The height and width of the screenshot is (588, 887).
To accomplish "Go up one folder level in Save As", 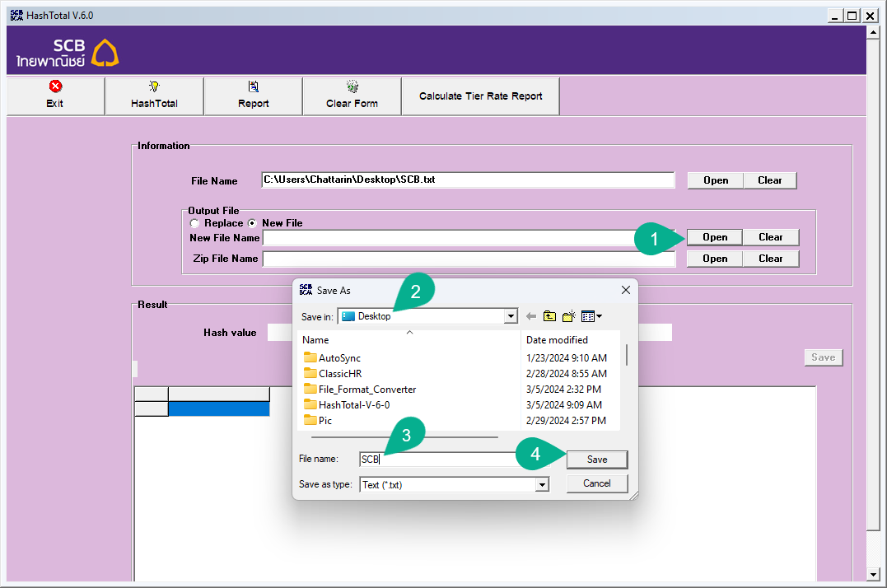I will pos(550,316).
